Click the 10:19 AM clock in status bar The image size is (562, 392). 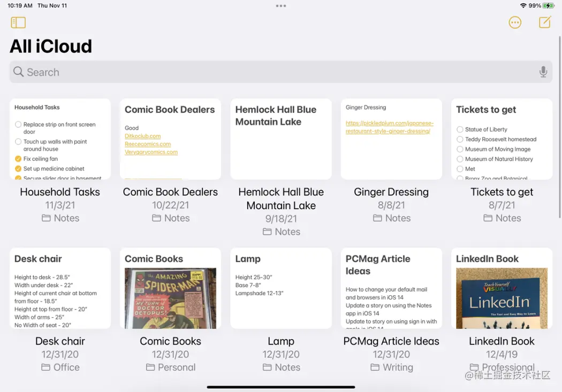pos(20,5)
